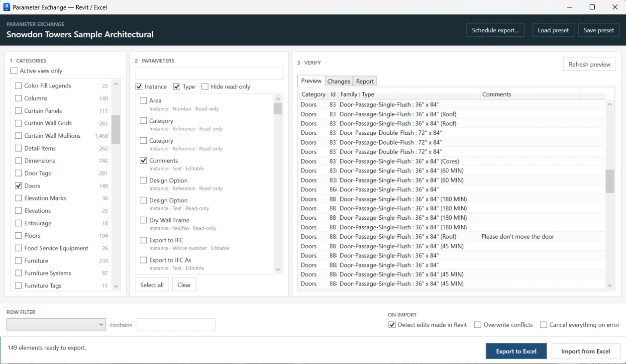Click the parameter search input field
Screen dimensions: 626x364
point(209,73)
